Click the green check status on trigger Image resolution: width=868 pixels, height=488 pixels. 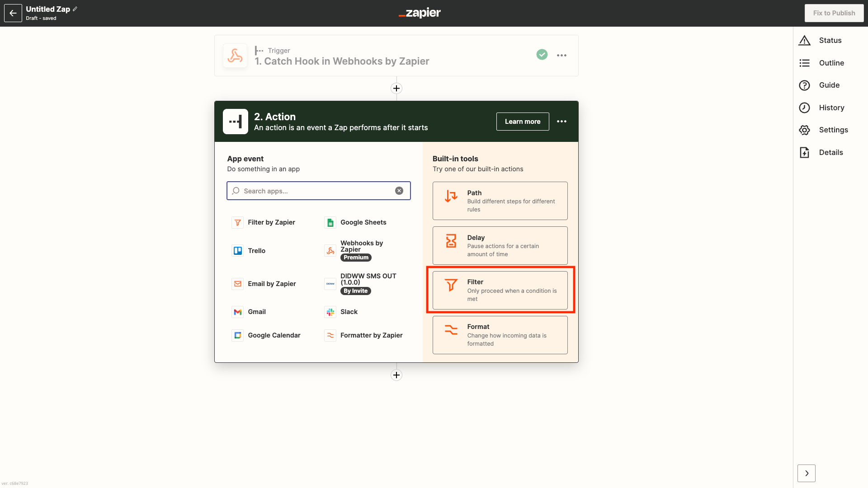[542, 55]
